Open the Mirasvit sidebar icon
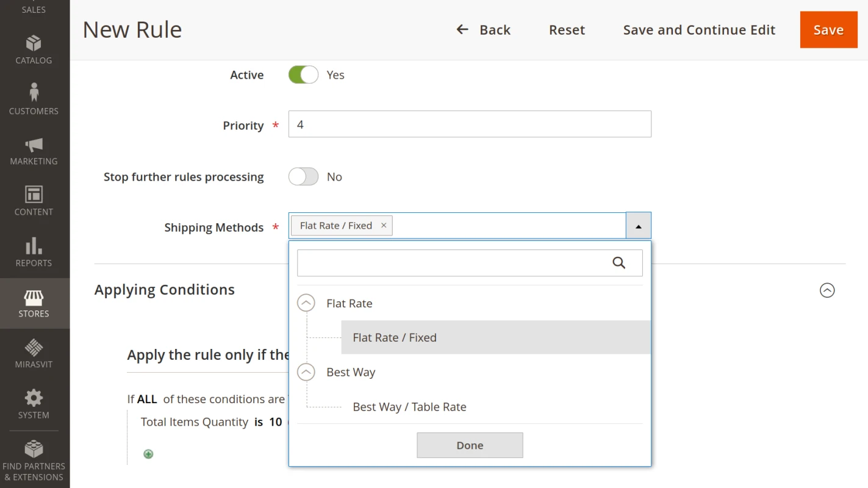Viewport: 868px width, 488px height. pos(34,348)
